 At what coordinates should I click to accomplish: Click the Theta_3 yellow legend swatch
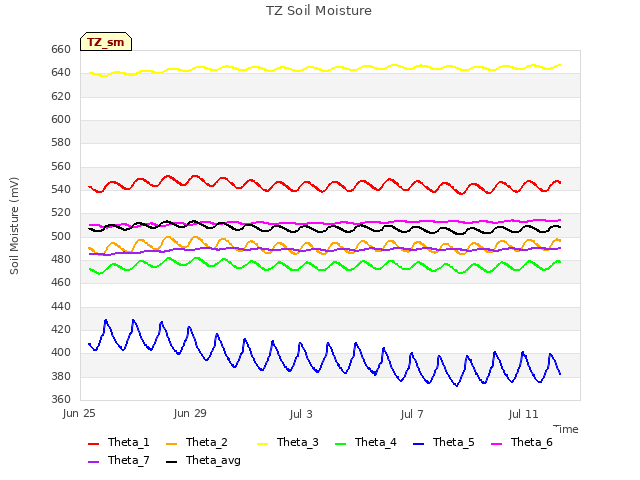(x=262, y=443)
